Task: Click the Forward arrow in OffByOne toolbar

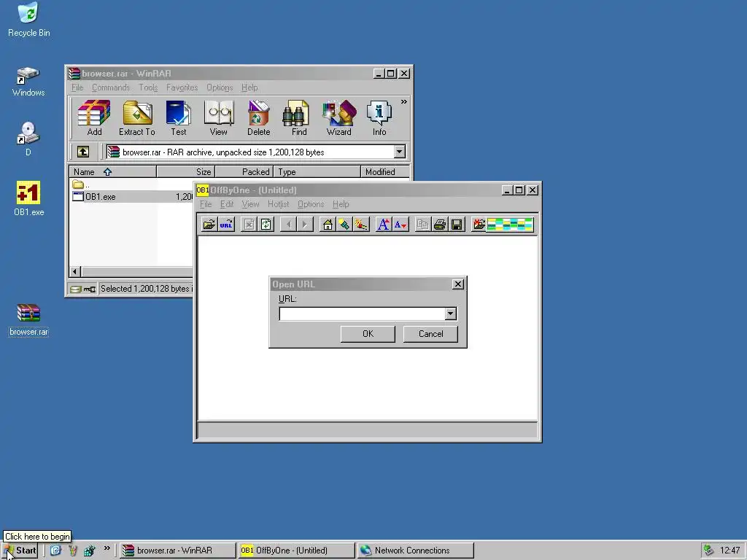Action: click(305, 225)
